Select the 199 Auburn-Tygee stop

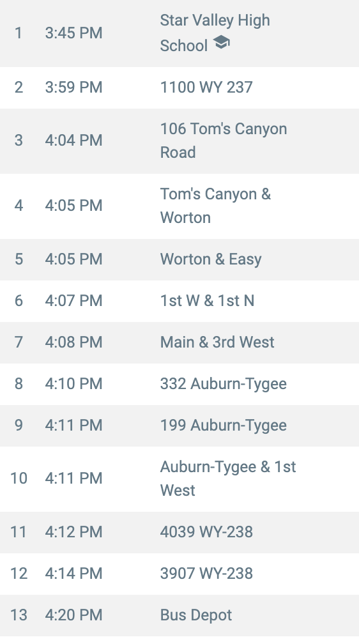(179, 425)
